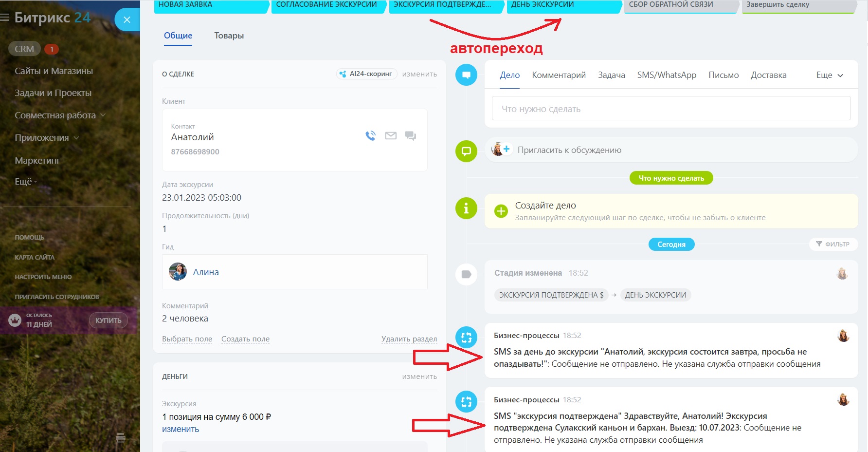Image resolution: width=868 pixels, height=452 pixels.
Task: Switch to the Товары tab
Action: point(229,36)
